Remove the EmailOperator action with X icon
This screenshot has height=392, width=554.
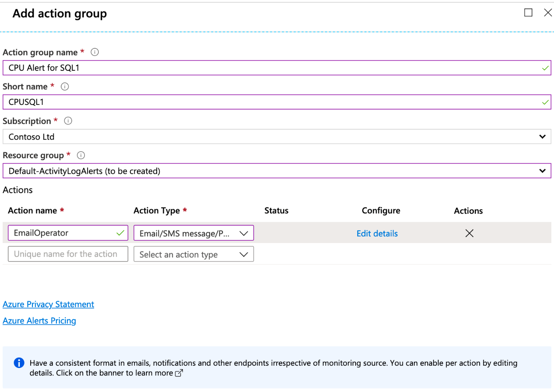pyautogui.click(x=469, y=233)
